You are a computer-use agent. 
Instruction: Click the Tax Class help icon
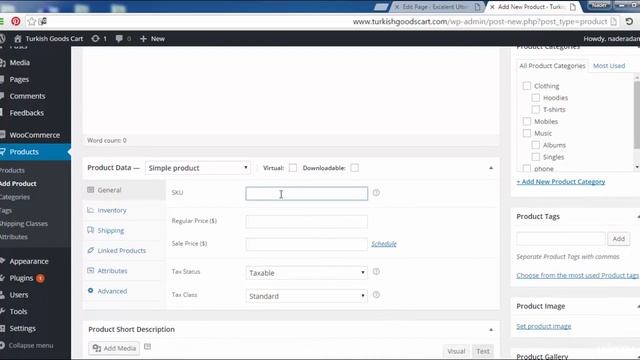tap(376, 295)
